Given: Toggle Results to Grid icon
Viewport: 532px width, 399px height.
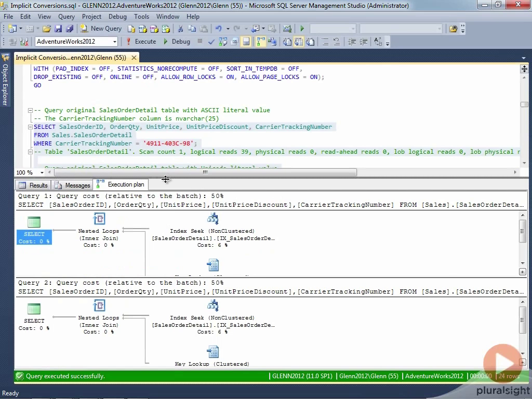Looking at the screenshot, I should 299,42.
